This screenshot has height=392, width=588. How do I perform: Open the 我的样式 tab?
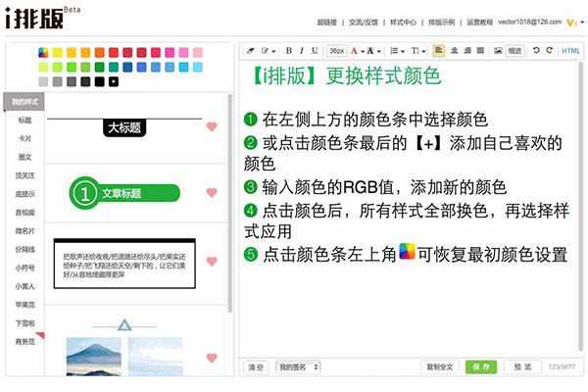coord(24,102)
